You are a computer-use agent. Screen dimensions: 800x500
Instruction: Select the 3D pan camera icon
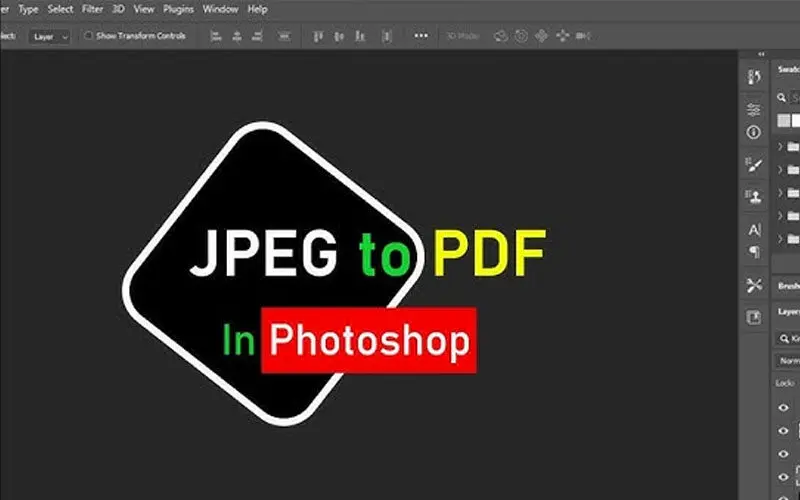[x=541, y=36]
